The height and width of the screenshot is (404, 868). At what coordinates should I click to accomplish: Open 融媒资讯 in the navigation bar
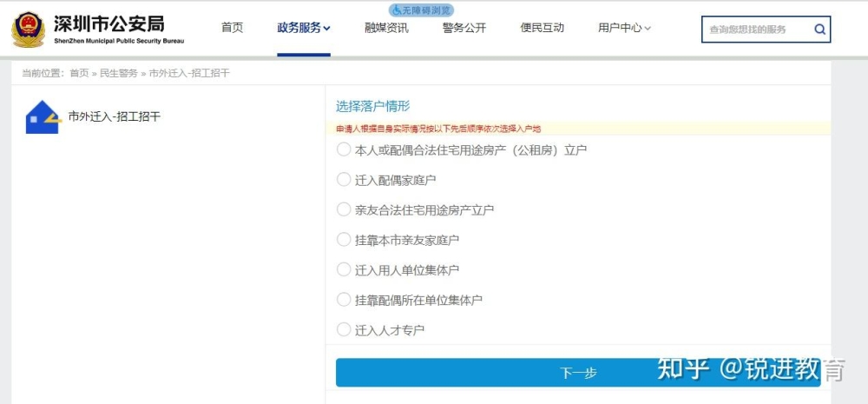tap(386, 28)
